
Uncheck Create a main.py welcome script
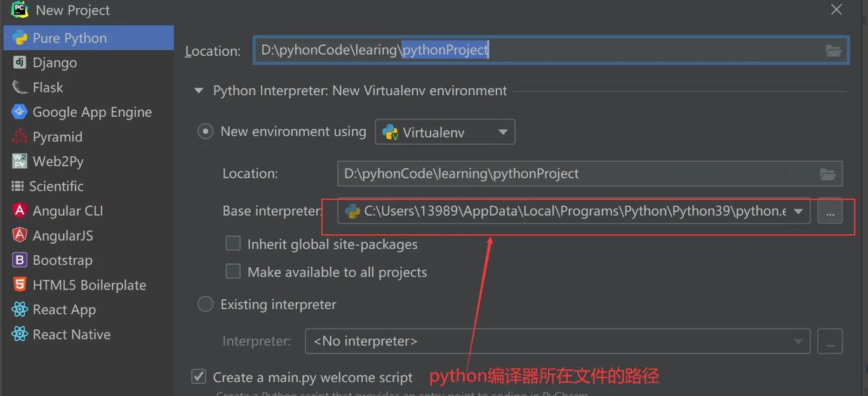tap(199, 376)
